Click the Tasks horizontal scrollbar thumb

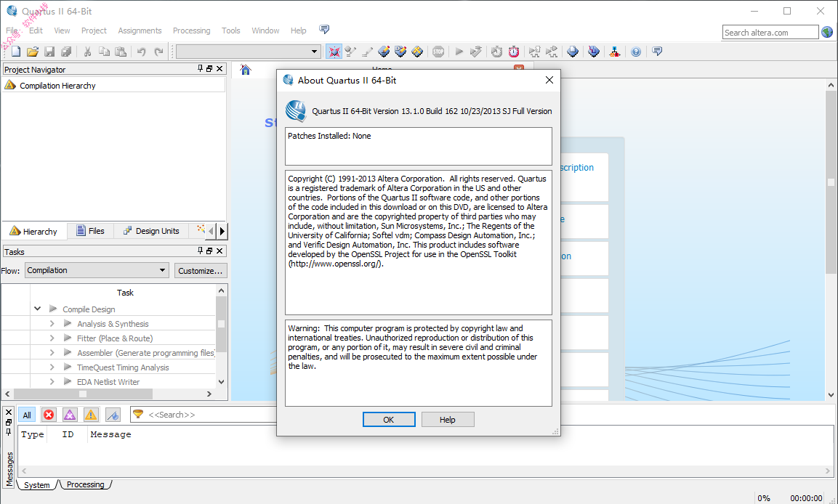pyautogui.click(x=83, y=394)
